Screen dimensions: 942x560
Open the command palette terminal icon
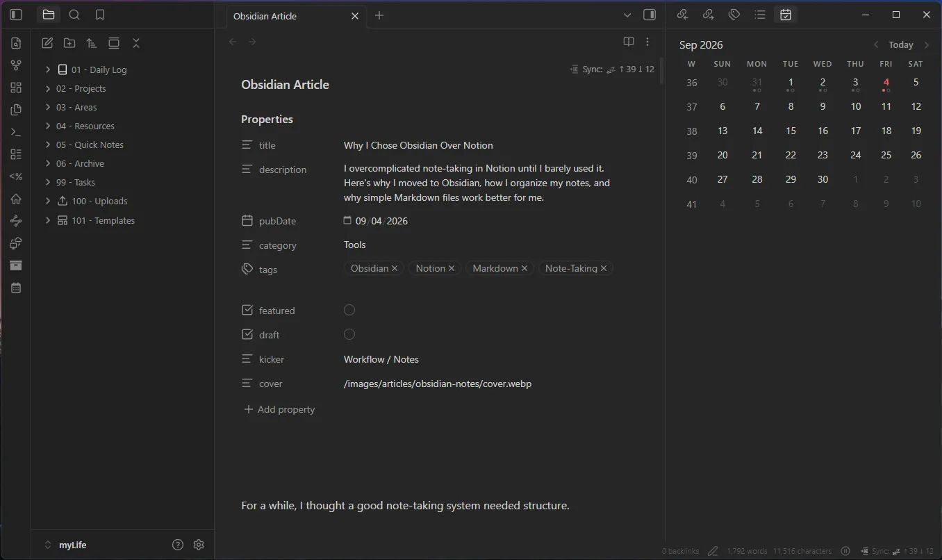tap(16, 132)
